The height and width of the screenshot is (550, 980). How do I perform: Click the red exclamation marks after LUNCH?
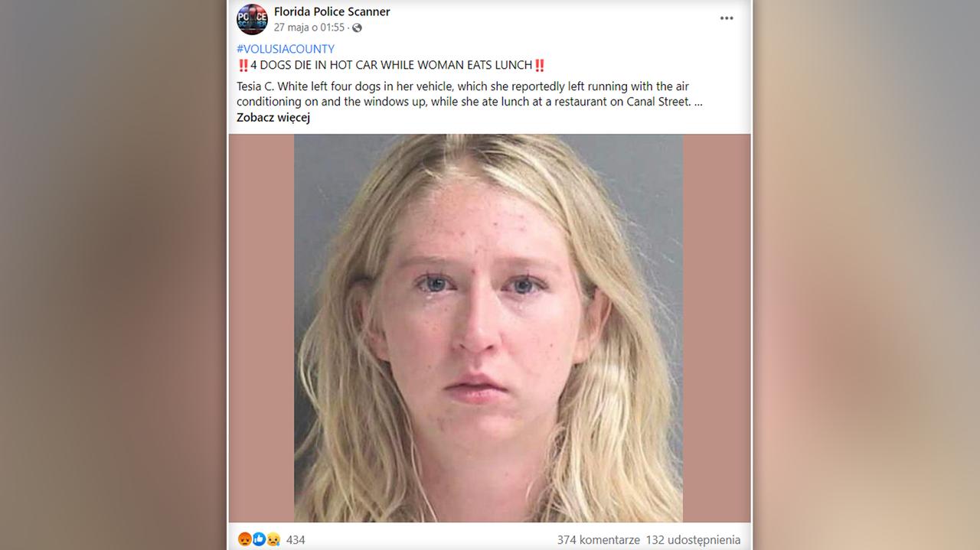click(x=540, y=65)
